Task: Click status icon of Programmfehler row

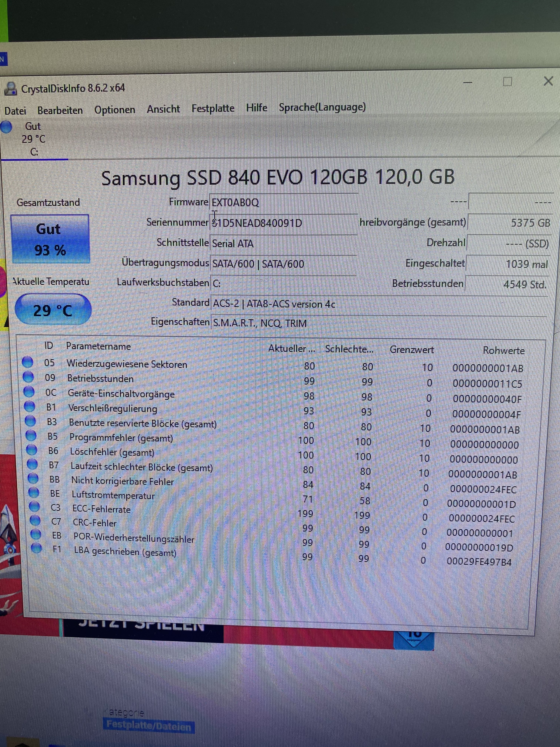Action: (x=31, y=436)
